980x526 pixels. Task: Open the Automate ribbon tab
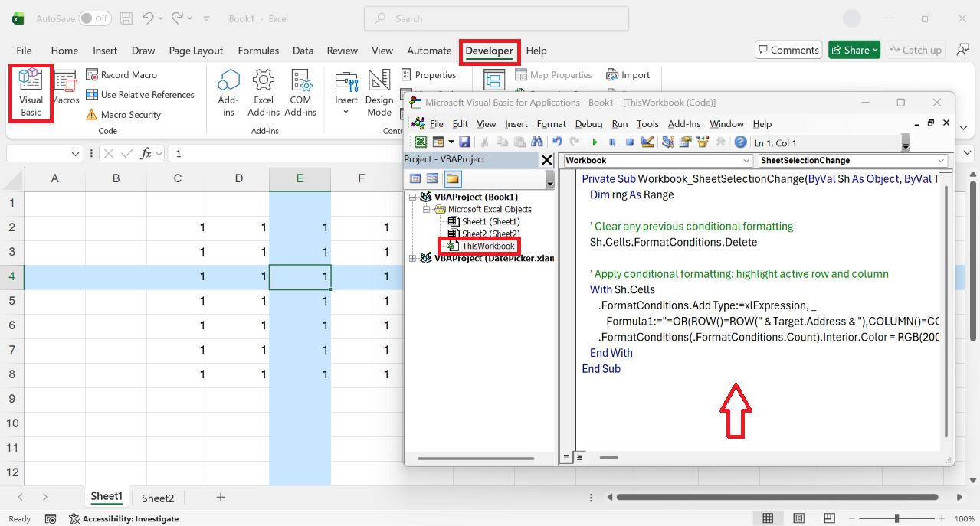pos(429,51)
